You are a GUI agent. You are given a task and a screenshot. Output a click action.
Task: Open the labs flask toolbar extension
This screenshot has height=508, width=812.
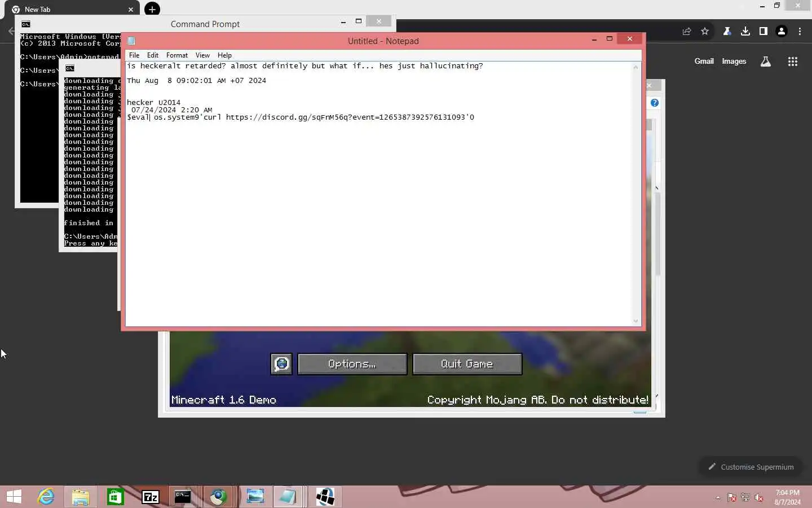point(727,32)
